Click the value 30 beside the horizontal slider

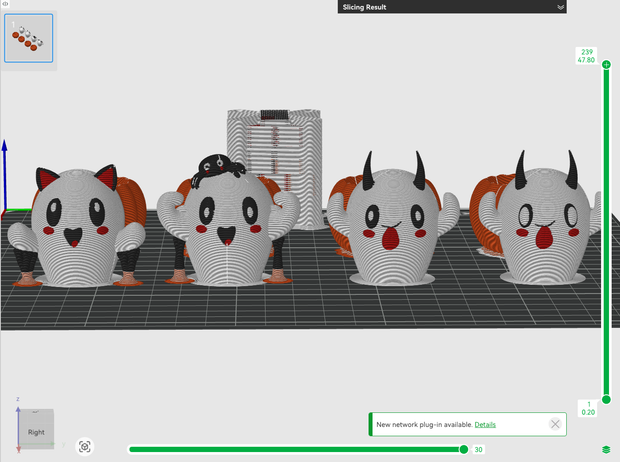point(478,449)
